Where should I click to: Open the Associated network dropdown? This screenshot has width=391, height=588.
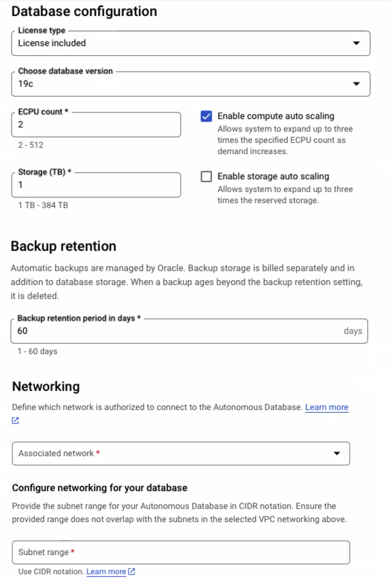pyautogui.click(x=337, y=454)
